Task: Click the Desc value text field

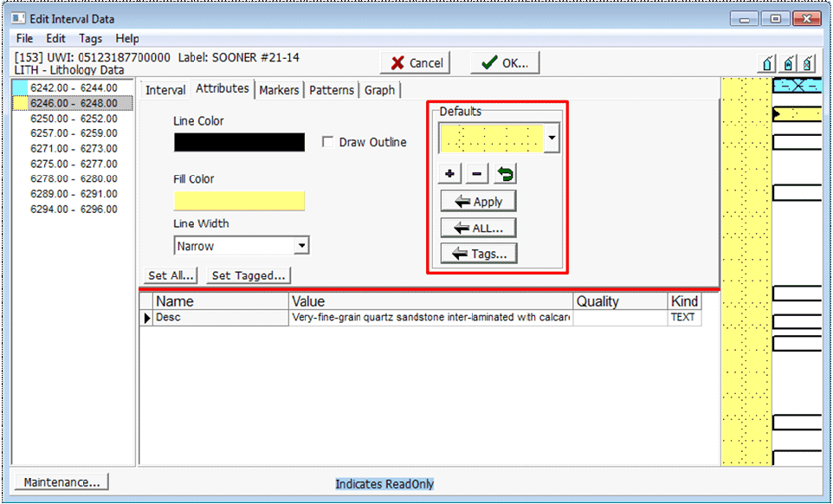Action: point(431,318)
